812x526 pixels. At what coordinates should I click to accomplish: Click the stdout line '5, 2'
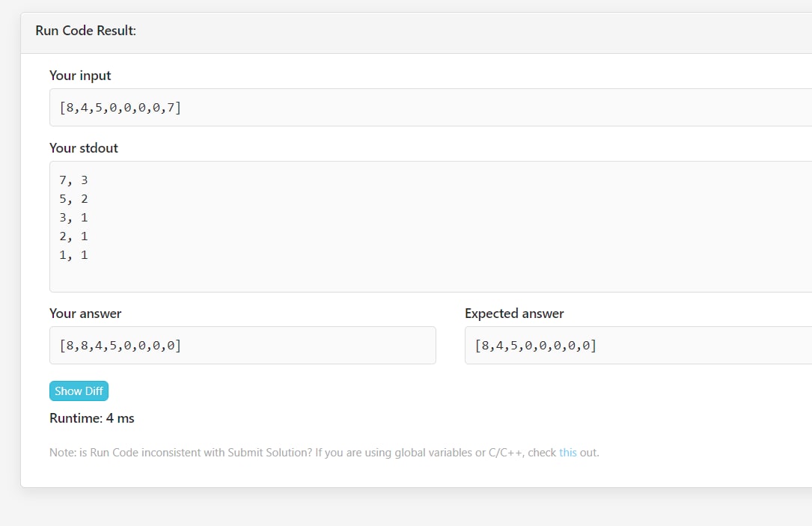(73, 199)
